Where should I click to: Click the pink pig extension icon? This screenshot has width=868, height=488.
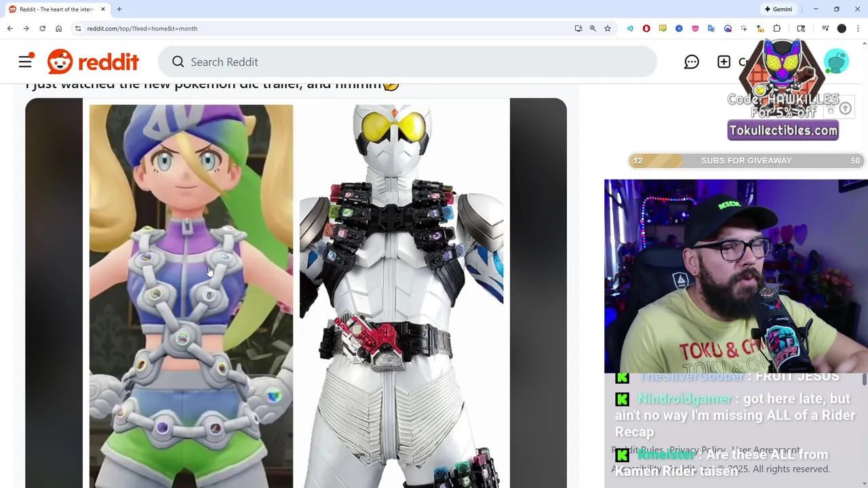(x=695, y=28)
